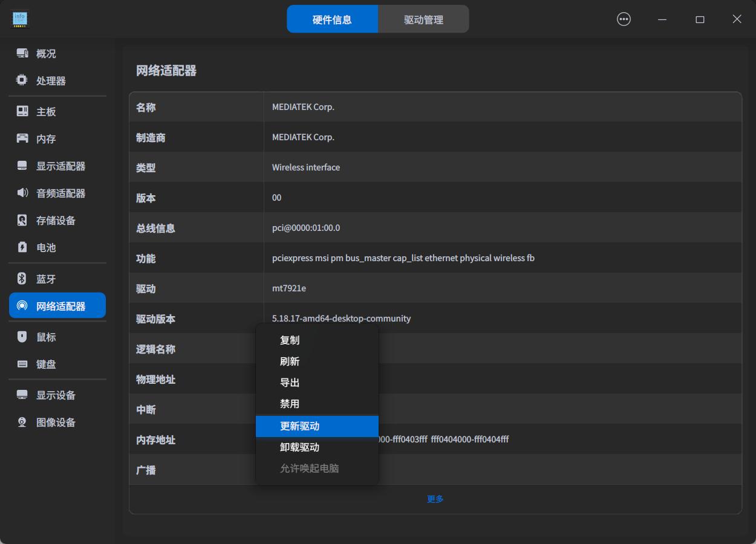The width and height of the screenshot is (756, 544).
Task: Select Update Driver (更新驱动) menu entry
Action: click(x=300, y=426)
